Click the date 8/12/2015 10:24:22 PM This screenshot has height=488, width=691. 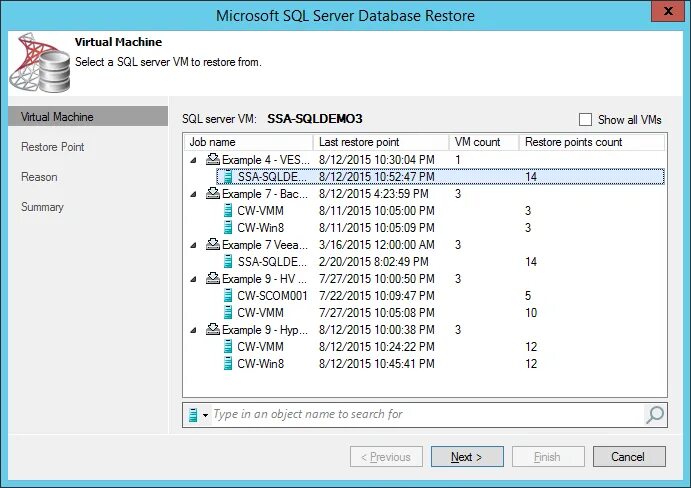tap(377, 346)
